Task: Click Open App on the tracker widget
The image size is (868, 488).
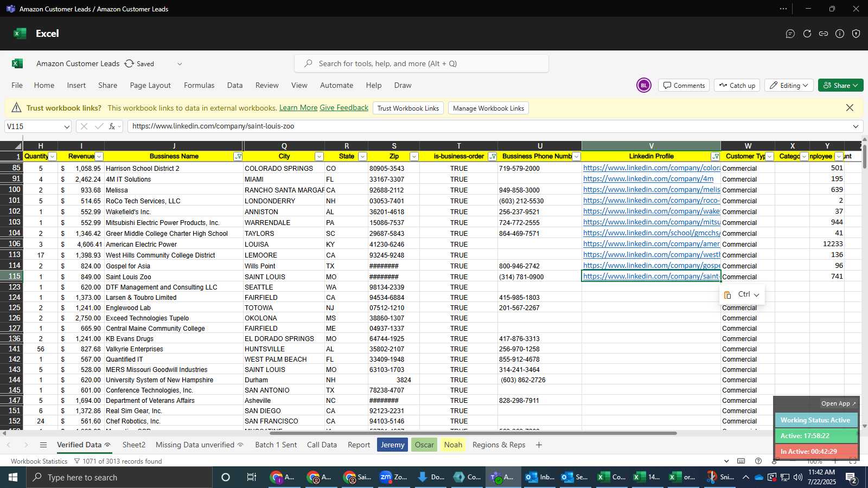Action: click(x=838, y=403)
